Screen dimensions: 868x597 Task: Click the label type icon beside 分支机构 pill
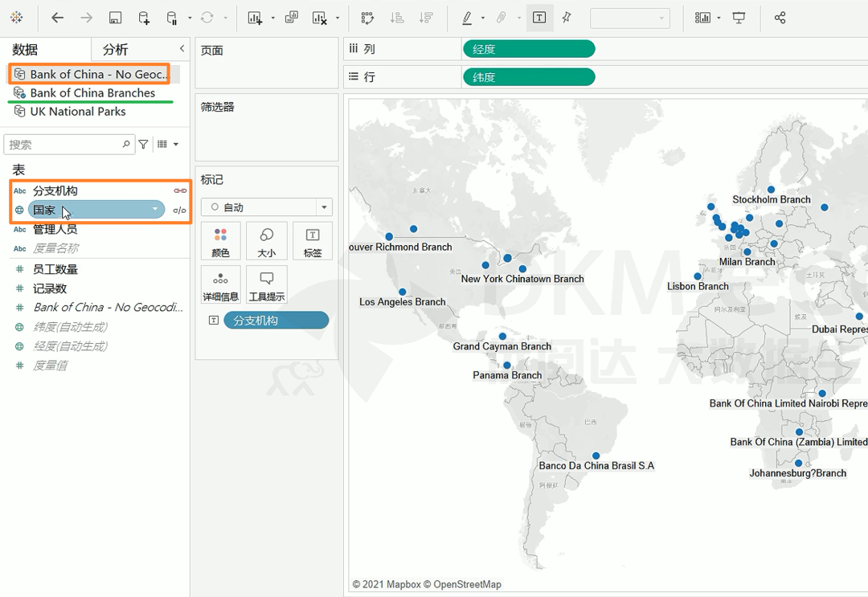tap(214, 321)
